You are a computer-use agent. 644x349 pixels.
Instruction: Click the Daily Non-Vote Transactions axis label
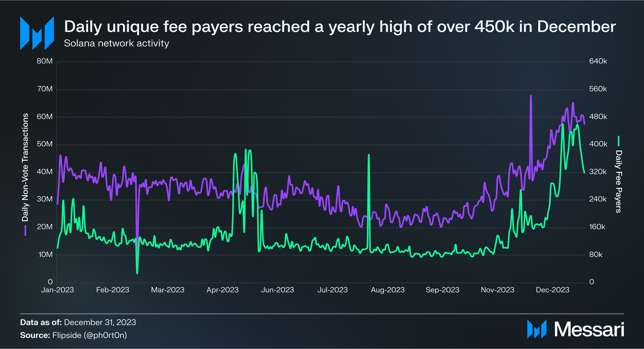coord(25,167)
